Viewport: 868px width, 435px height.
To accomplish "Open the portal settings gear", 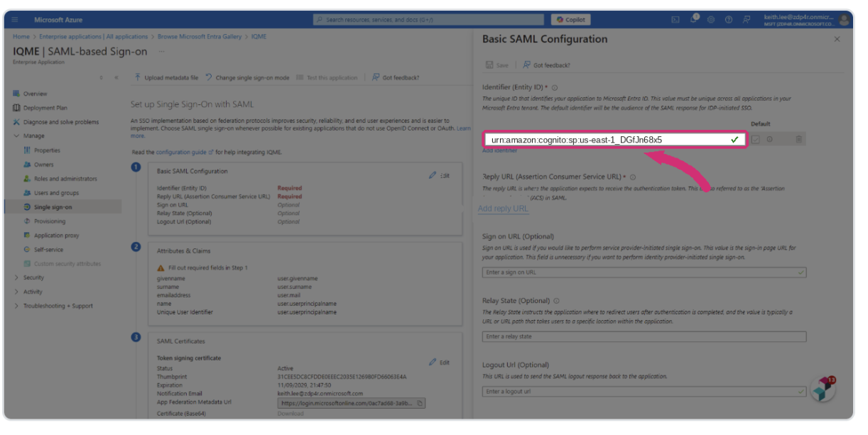I will 711,20.
